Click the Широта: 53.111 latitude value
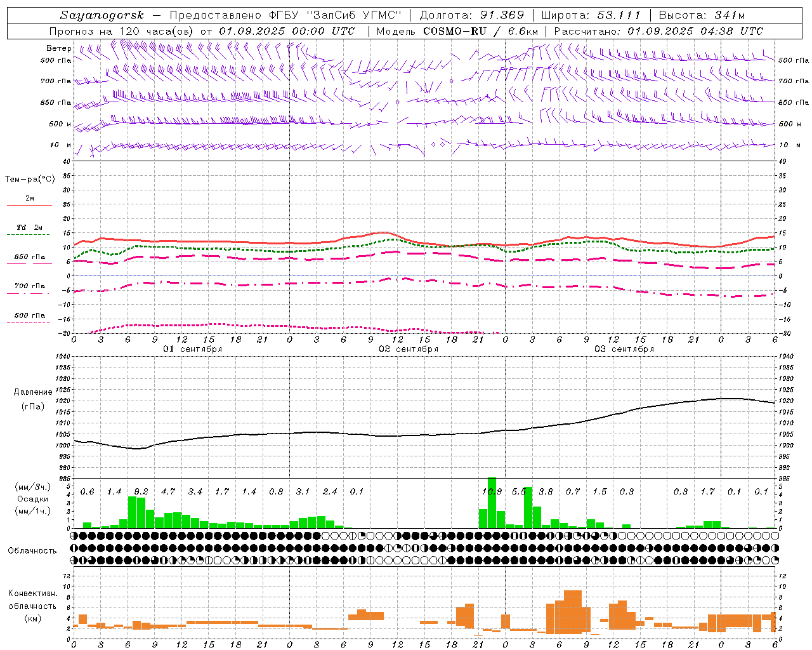The width and height of the screenshot is (812, 650). point(591,15)
